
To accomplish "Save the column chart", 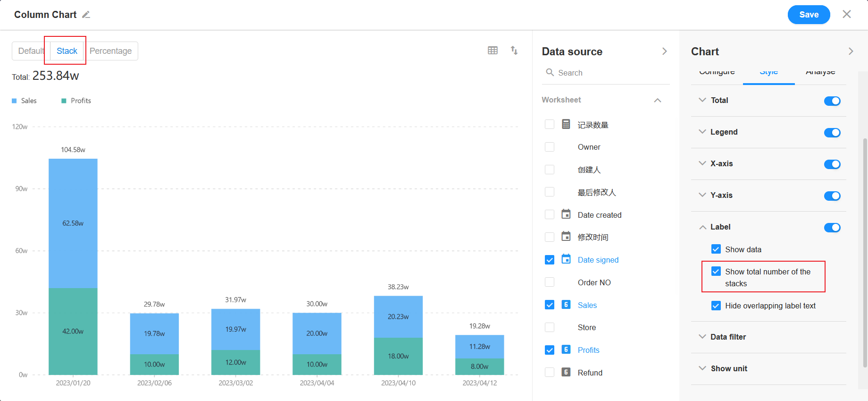I will point(808,15).
